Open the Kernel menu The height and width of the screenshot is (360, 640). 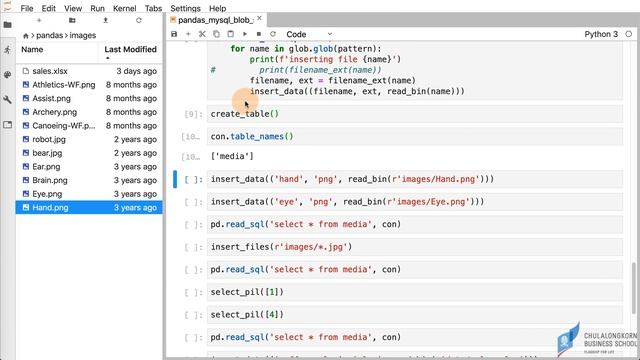(x=124, y=8)
